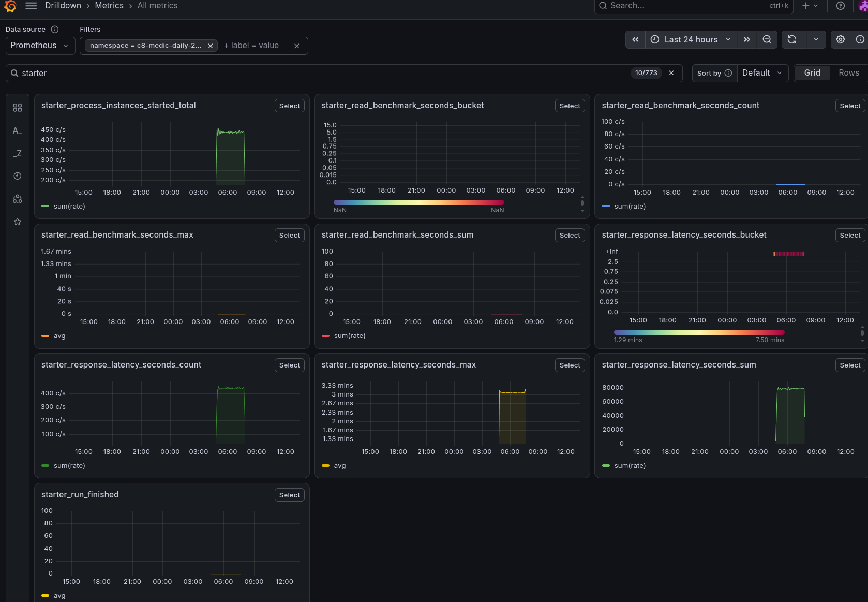Toggle the hamburger navigation menu
Image resolution: width=868 pixels, height=602 pixels.
click(x=31, y=6)
